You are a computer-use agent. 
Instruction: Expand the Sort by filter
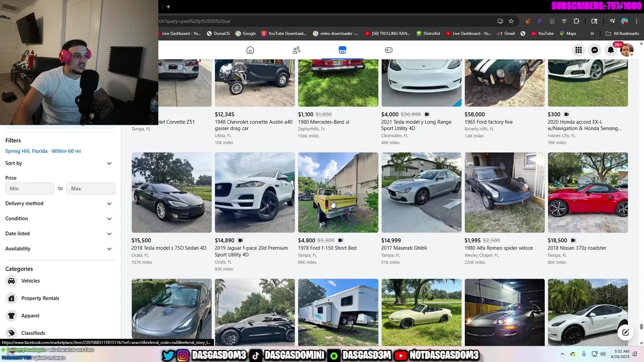pos(60,163)
